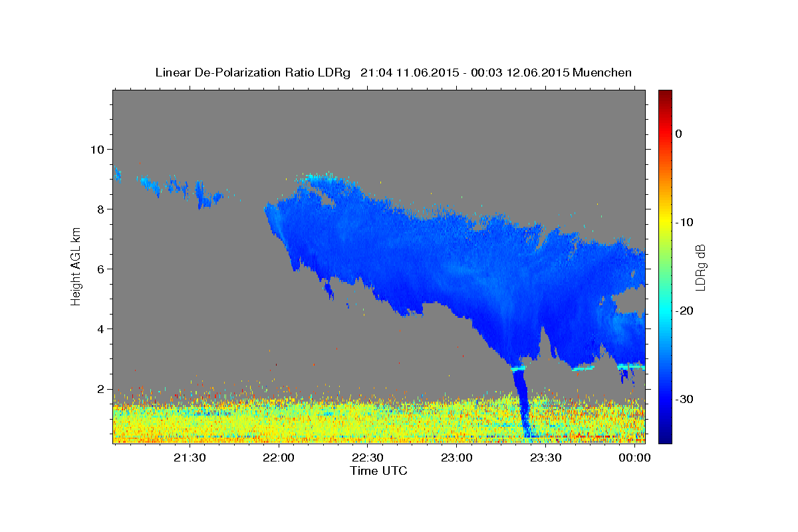Click the colorbar value '0'

679,134
